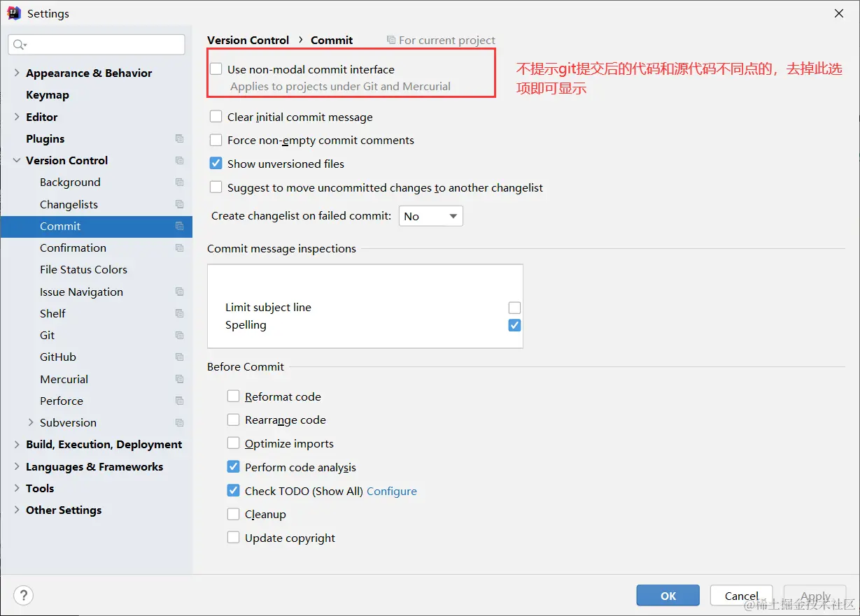This screenshot has width=860, height=616.
Task: Click the search magnifier icon in settings
Action: (x=20, y=45)
